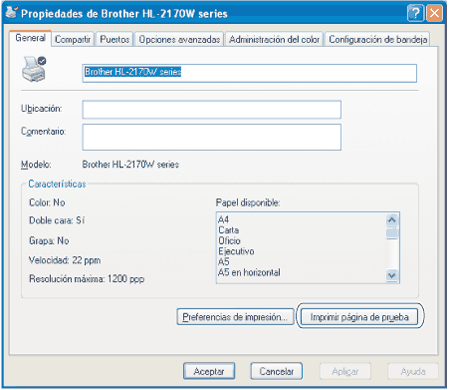The image size is (450, 390).
Task: Select Carta in the paper list
Action: pos(228,230)
